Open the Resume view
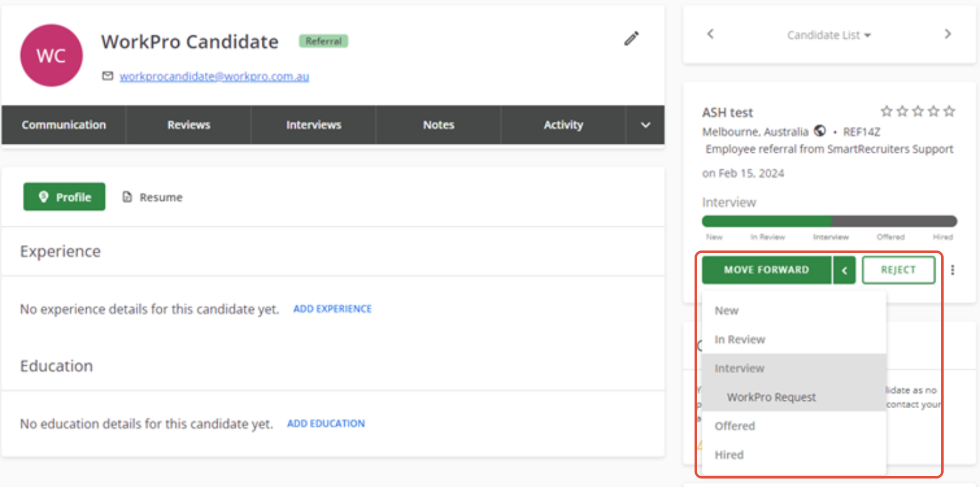The image size is (980, 487). click(152, 197)
